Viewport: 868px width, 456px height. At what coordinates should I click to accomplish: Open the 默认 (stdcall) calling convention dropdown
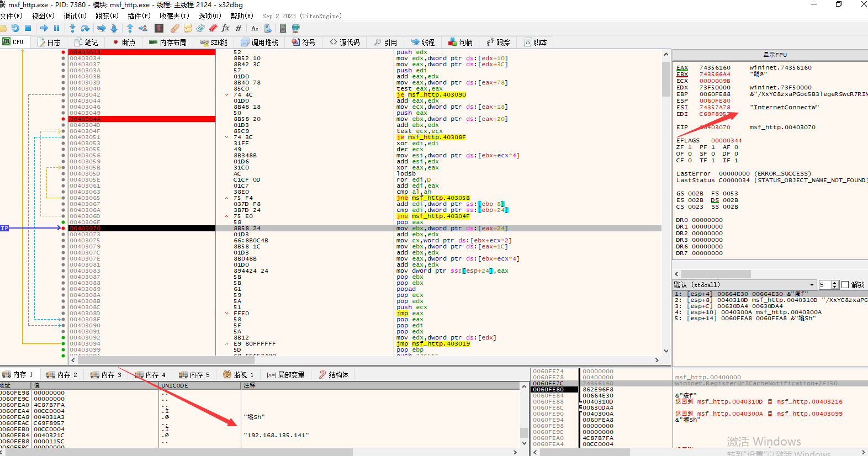click(x=744, y=285)
